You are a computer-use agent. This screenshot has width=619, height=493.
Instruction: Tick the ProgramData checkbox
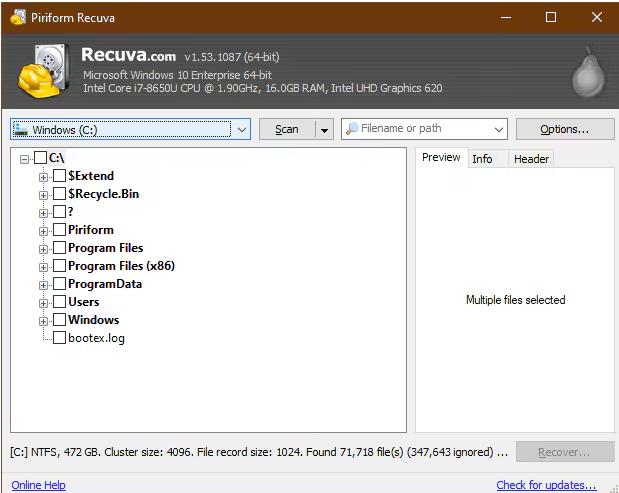click(x=59, y=283)
